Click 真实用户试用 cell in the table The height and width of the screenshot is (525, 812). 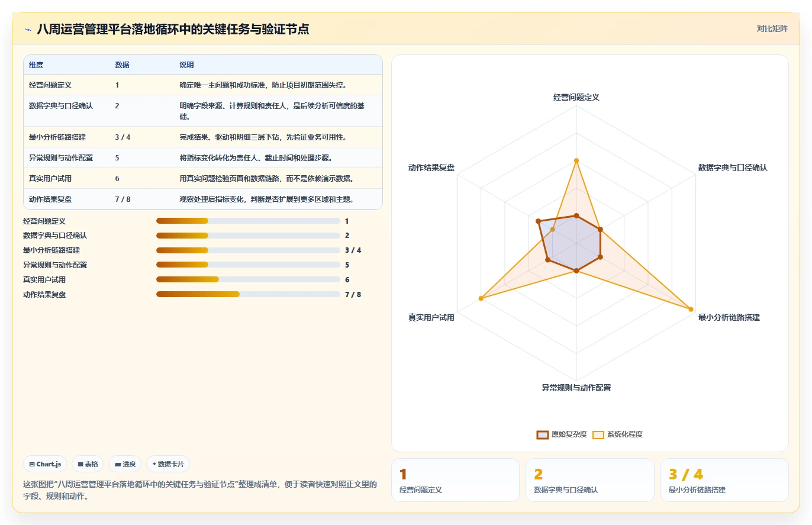point(50,179)
